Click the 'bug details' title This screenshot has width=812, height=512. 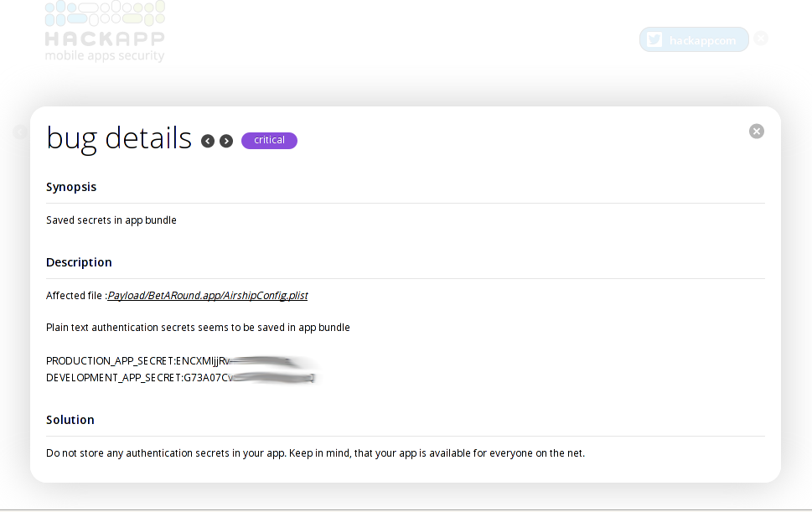(x=119, y=139)
